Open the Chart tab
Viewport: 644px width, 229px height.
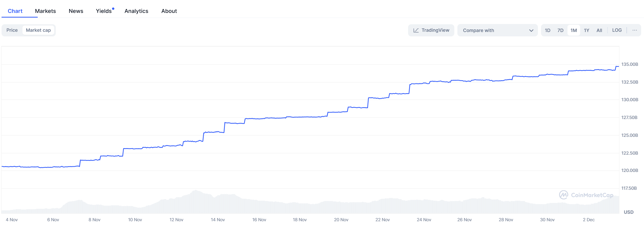click(15, 11)
